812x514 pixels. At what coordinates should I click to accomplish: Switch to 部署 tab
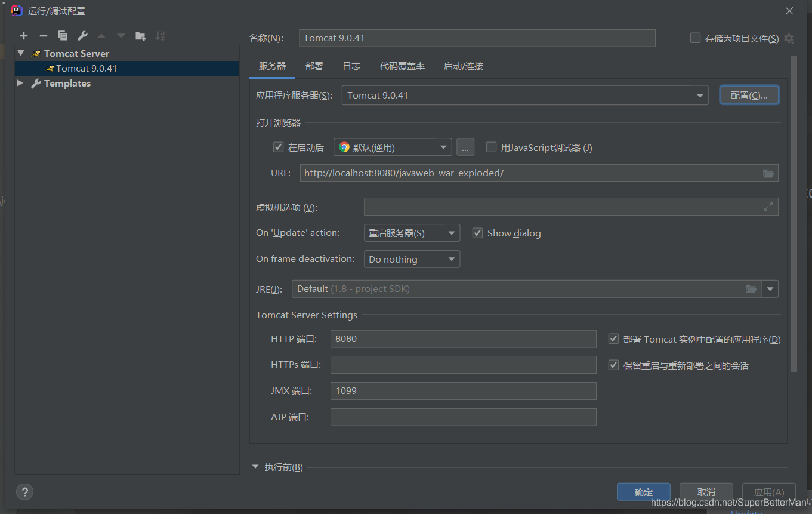pyautogui.click(x=314, y=66)
